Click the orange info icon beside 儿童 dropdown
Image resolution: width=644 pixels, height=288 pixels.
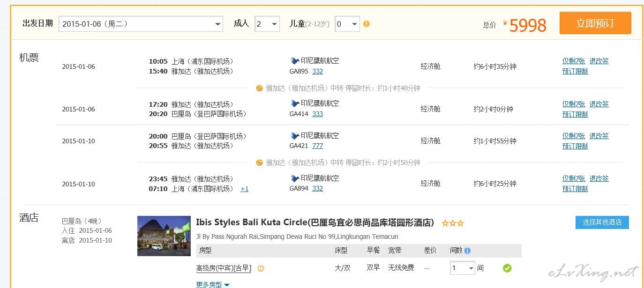point(367,24)
